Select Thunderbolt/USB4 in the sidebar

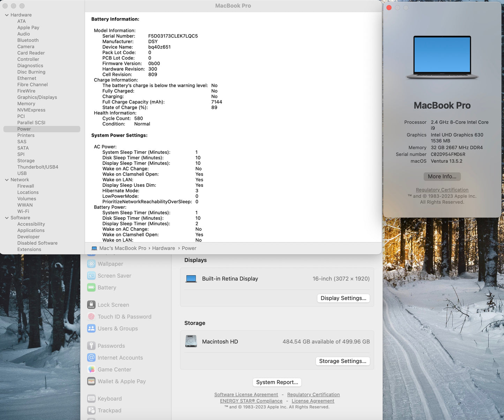38,167
